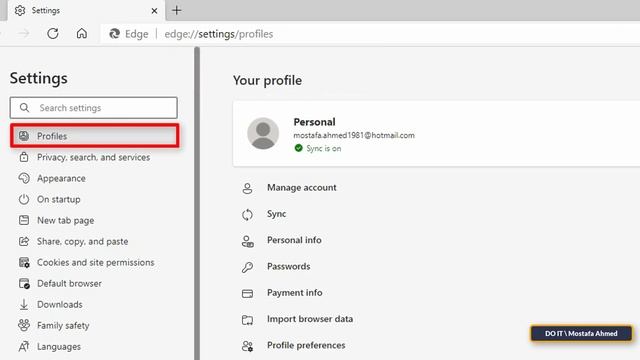Click the Appearance palette icon

[x=24, y=178]
